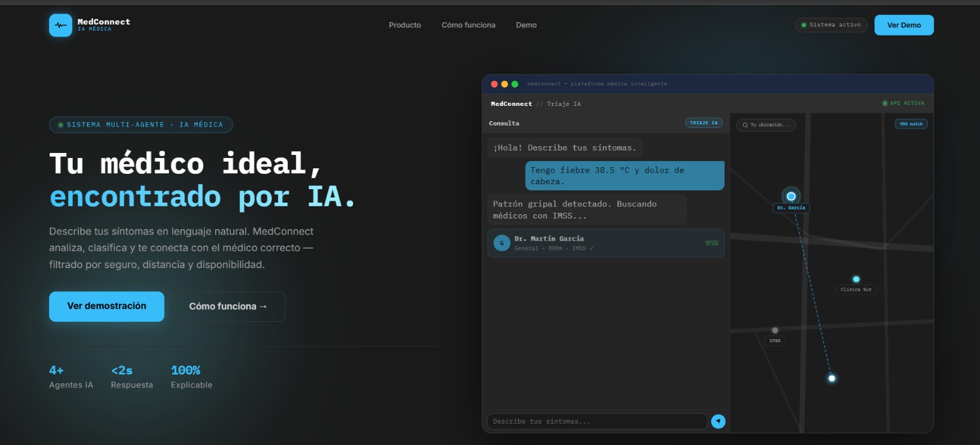Open the Dr. Martín García result card

(606, 243)
